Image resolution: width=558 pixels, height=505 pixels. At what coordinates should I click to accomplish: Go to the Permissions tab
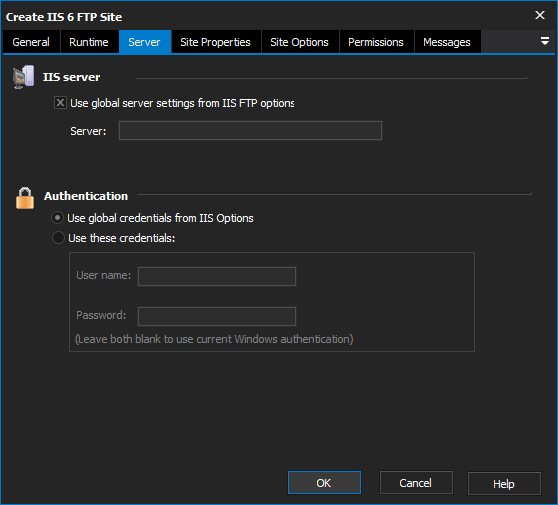(x=376, y=42)
